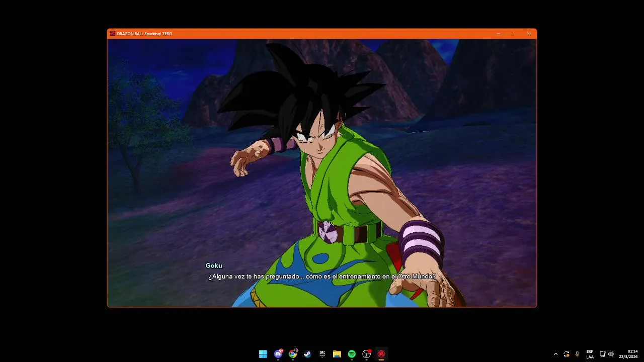The image size is (644, 362).
Task: Close the DRAGON BALL Sparking! ZERO window
Action: tap(529, 34)
